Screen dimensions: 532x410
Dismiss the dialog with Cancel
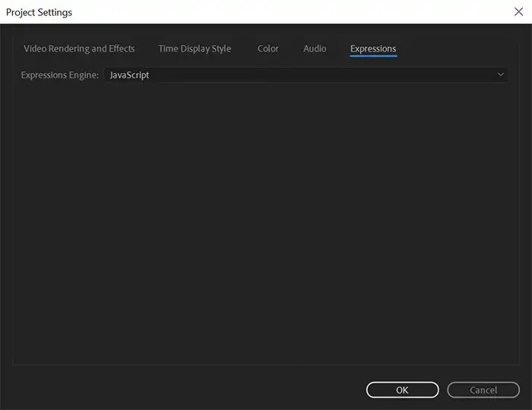point(483,390)
